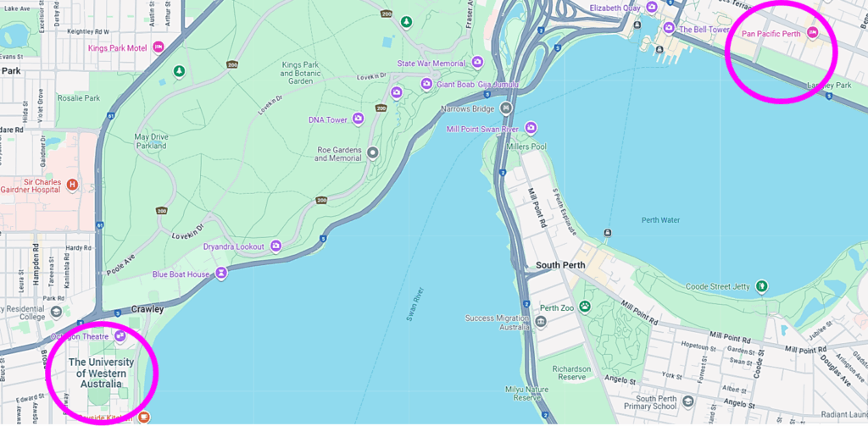Select the Sir Charles Gairdner Hospital H marker
868x426 pixels.
(71, 185)
